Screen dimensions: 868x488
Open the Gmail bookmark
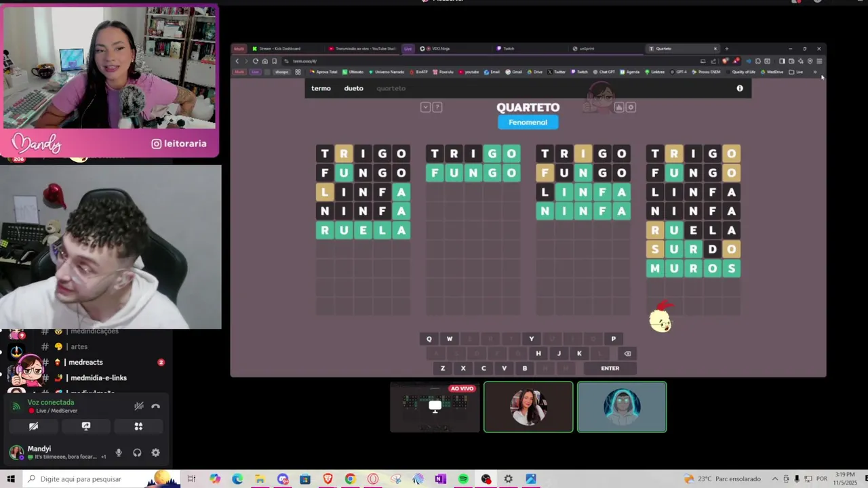514,72
